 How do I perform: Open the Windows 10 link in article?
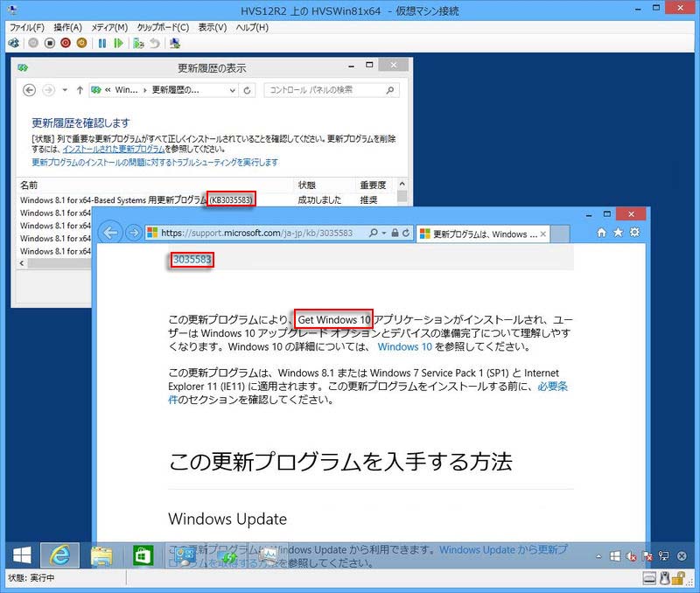tap(405, 346)
